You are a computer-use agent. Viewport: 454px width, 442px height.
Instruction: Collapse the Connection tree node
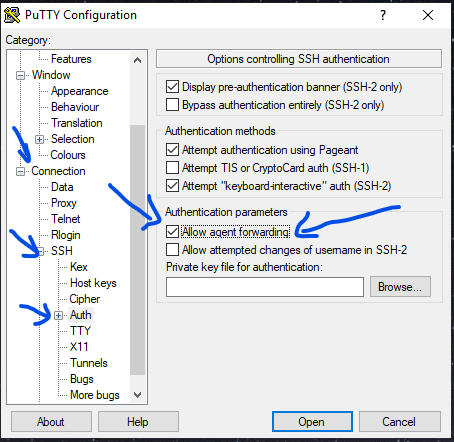pyautogui.click(x=20, y=171)
